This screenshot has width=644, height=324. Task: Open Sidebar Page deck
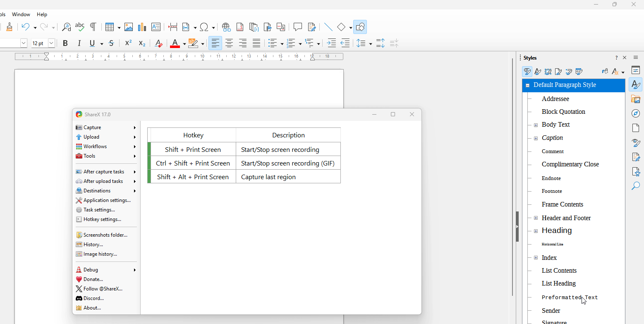[636, 128]
